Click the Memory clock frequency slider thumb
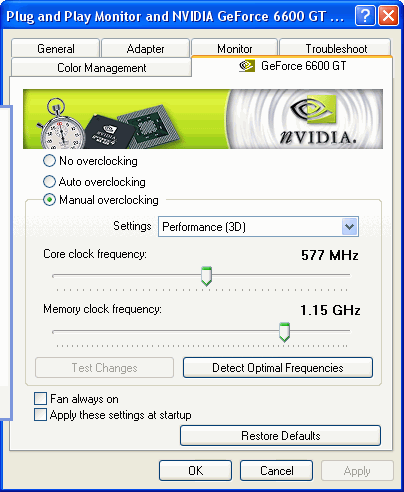 tap(284, 332)
